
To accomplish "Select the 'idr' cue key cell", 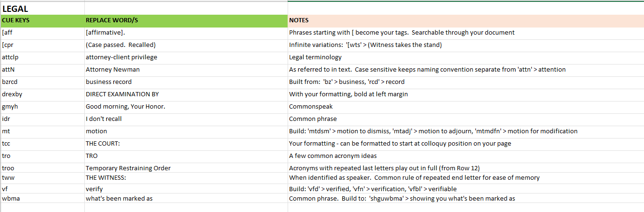I will click(42, 120).
